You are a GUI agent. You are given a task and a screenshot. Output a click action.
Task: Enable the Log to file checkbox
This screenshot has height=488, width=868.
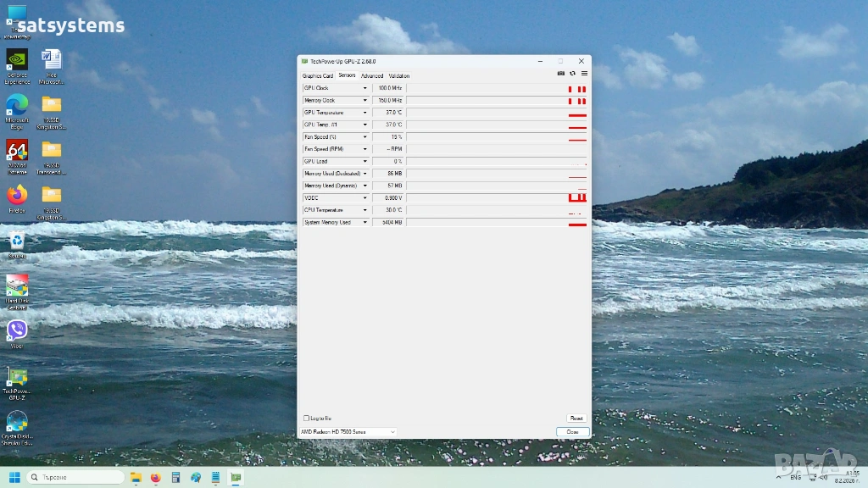coord(307,419)
